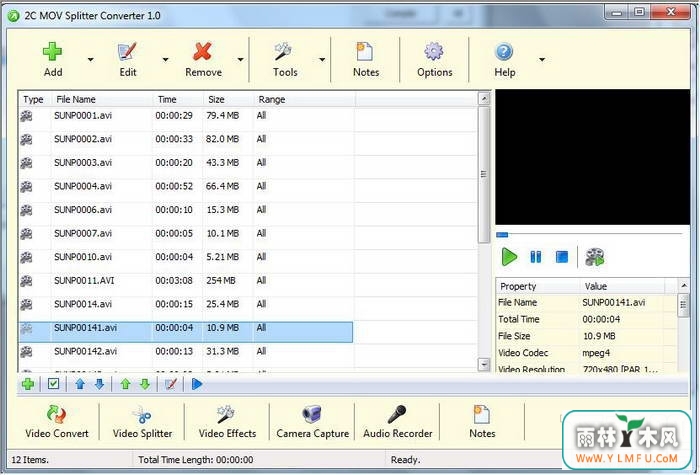Screen dimensions: 700x475
Task: Click the Range column header
Action: [x=304, y=100]
